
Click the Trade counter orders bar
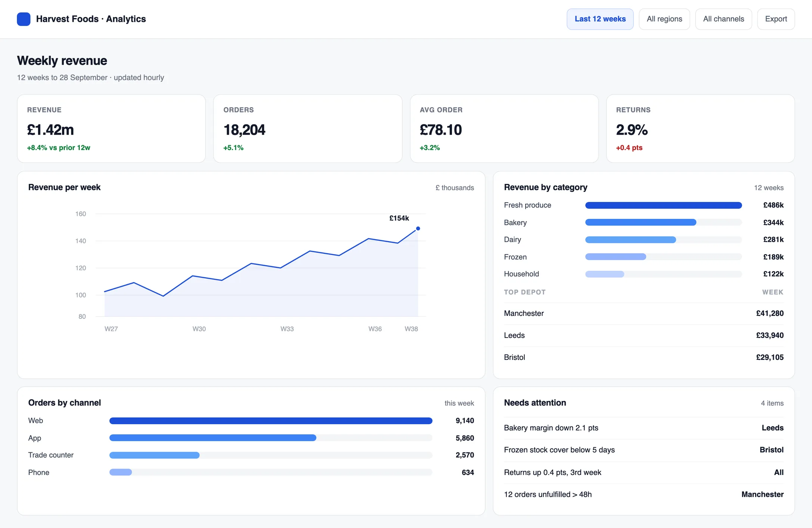click(x=155, y=455)
